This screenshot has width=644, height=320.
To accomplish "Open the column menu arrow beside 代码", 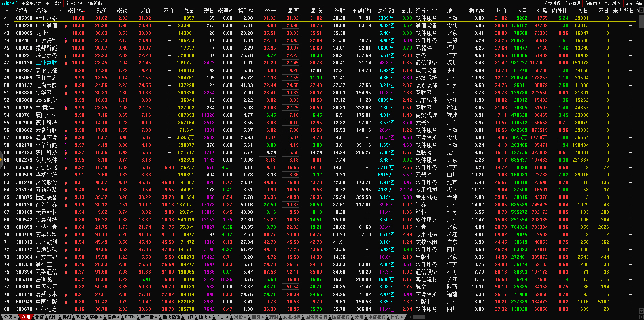I will pos(7,11).
